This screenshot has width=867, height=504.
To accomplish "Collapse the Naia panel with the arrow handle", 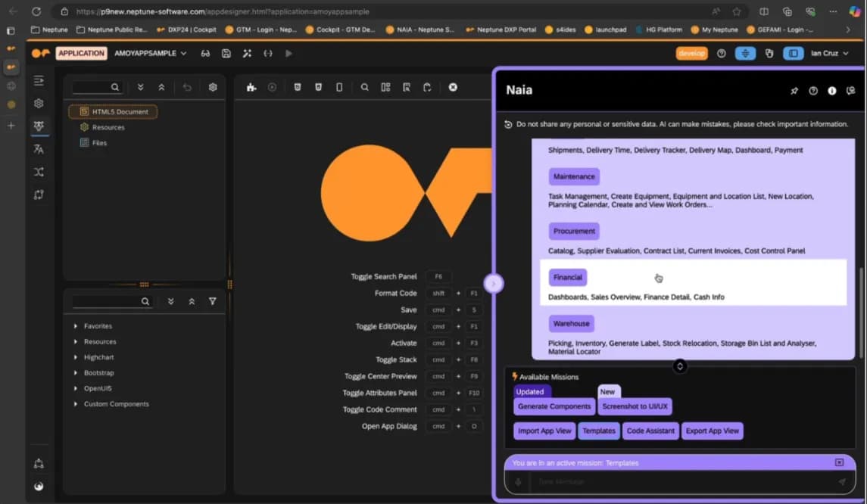I will (494, 283).
